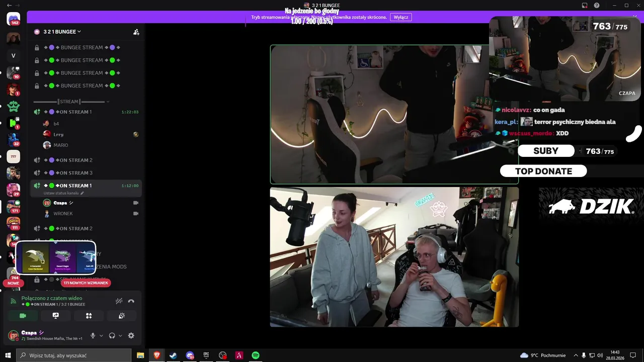Focus the bottom webcam video tile
The width and height of the screenshot is (644, 362).
(x=394, y=257)
